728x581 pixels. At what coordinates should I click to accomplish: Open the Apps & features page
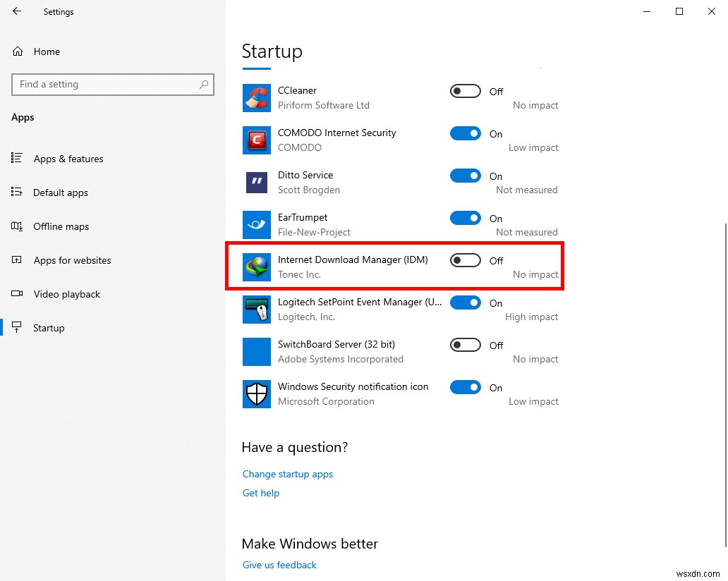coord(68,159)
